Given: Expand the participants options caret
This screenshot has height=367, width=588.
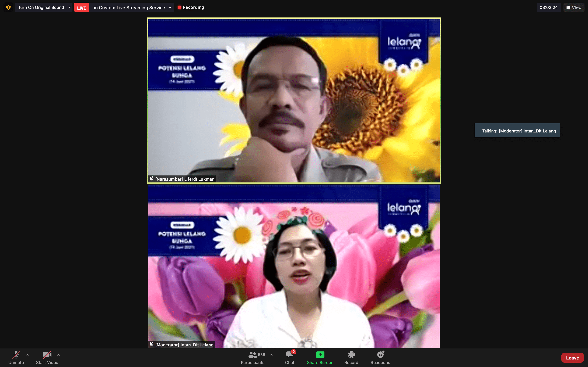Looking at the screenshot, I should click(271, 355).
